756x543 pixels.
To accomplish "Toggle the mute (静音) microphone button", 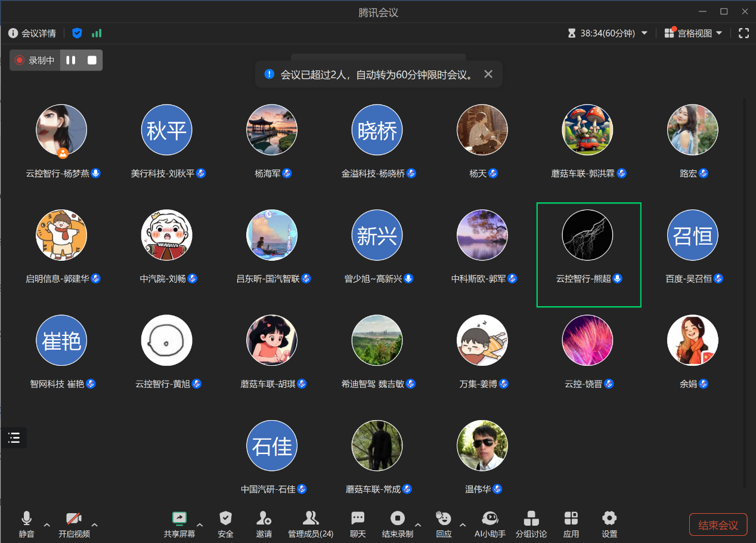I will (x=26, y=519).
